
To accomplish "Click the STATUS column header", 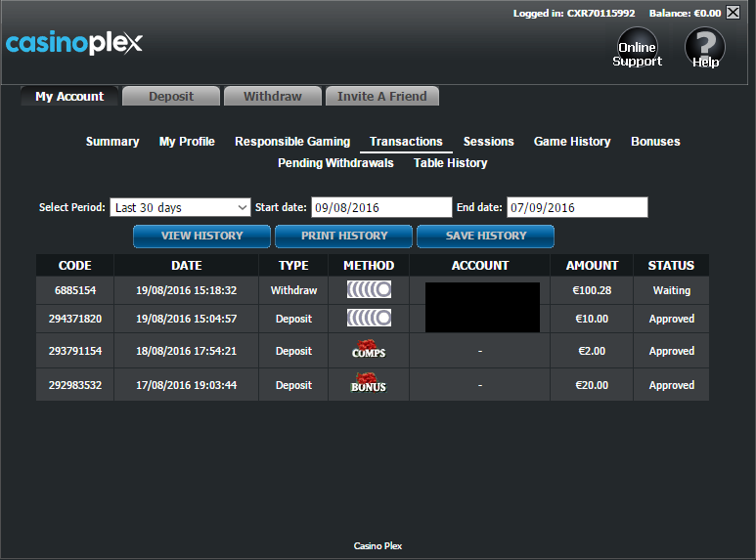I will (671, 265).
